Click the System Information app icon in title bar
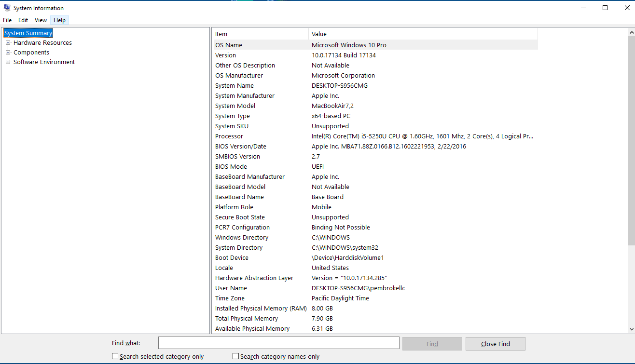Screen dimensions: 635x364 pyautogui.click(x=7, y=8)
